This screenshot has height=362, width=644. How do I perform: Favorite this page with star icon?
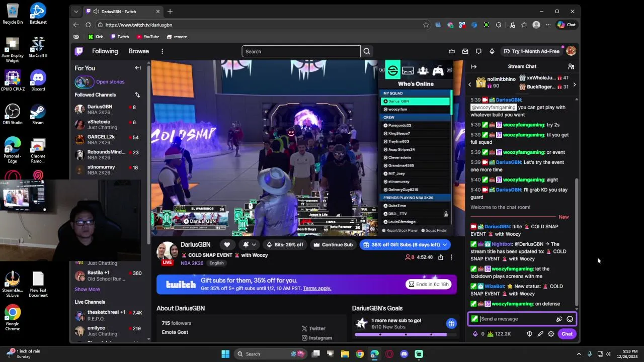426,25
